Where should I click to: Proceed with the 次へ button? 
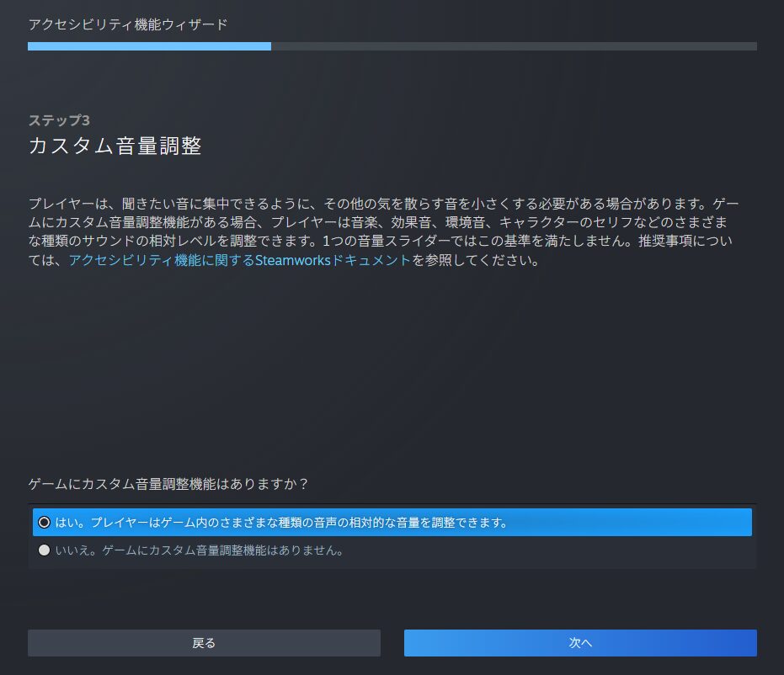579,643
